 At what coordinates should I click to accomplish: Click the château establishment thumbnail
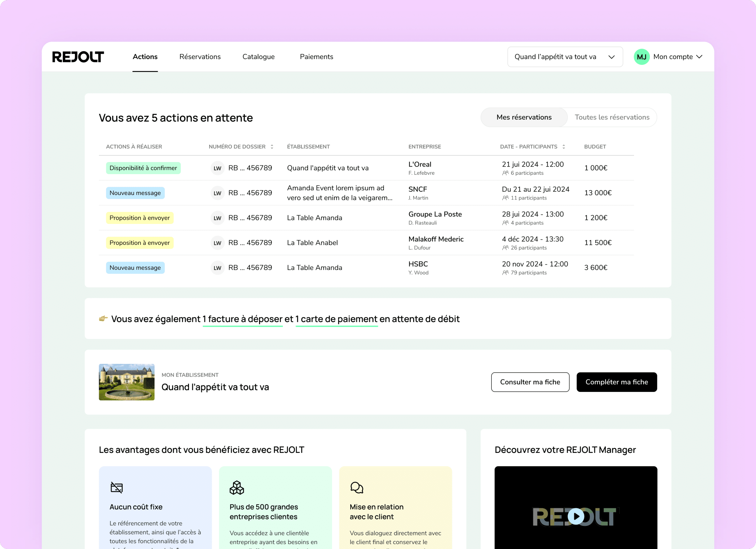pos(127,382)
